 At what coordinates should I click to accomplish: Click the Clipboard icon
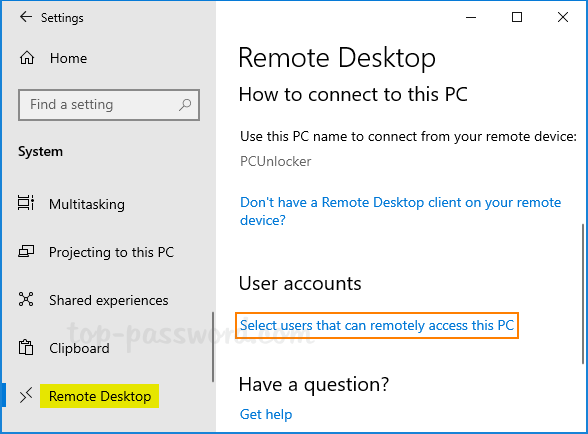pos(26,347)
